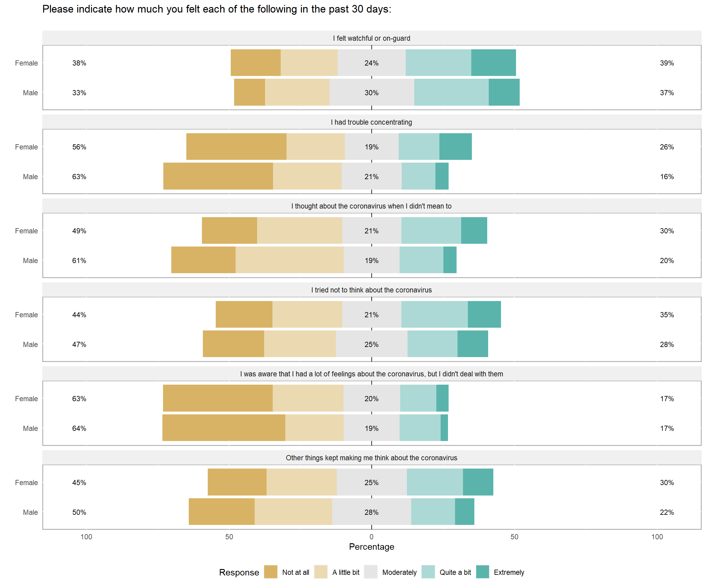Click the 39% value for watchful Female row
The height and width of the screenshot is (588, 706).
tap(667, 63)
